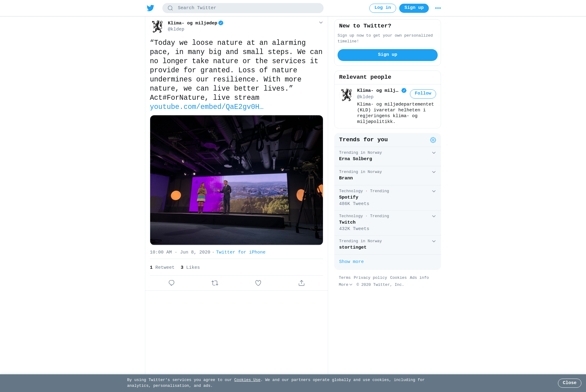The image size is (586, 392).
Task: Expand the tweet options chevron
Action: tap(321, 23)
